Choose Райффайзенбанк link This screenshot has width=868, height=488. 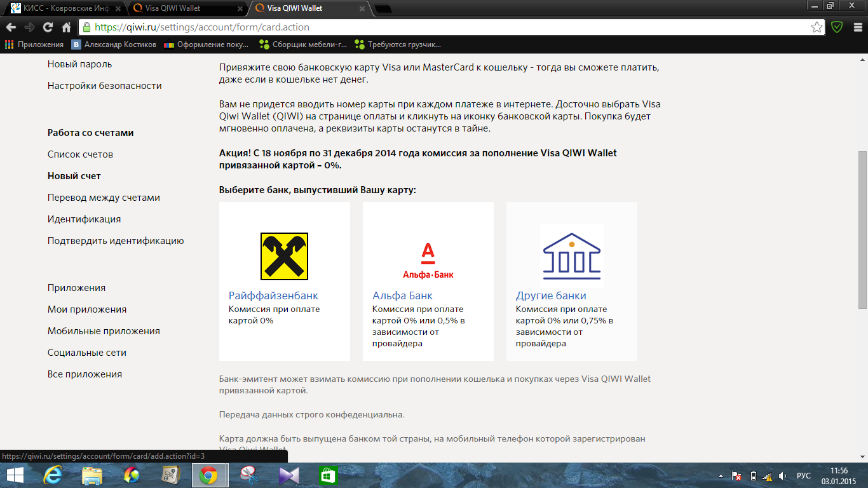coord(273,295)
